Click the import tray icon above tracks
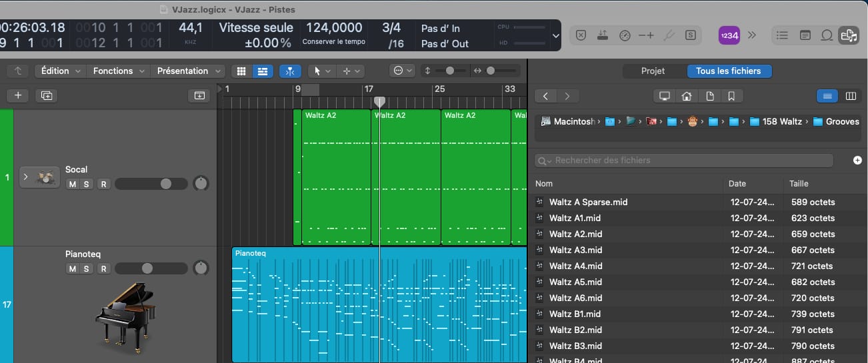 coord(199,95)
